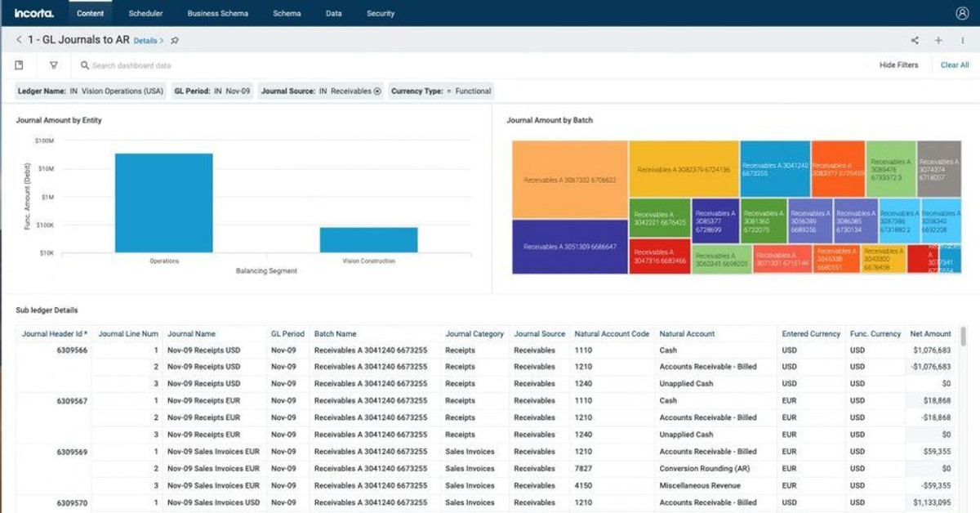Switch to the Data tab

pos(333,13)
